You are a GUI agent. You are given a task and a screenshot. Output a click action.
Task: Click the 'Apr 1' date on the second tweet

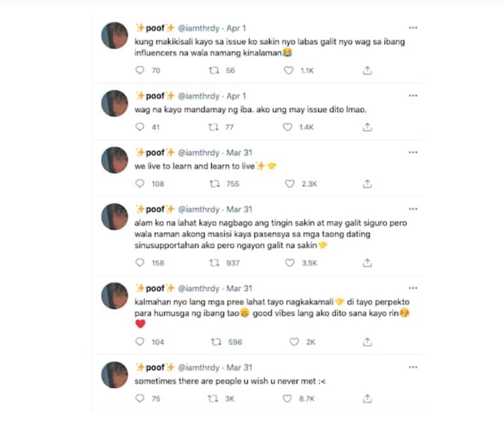(240, 95)
